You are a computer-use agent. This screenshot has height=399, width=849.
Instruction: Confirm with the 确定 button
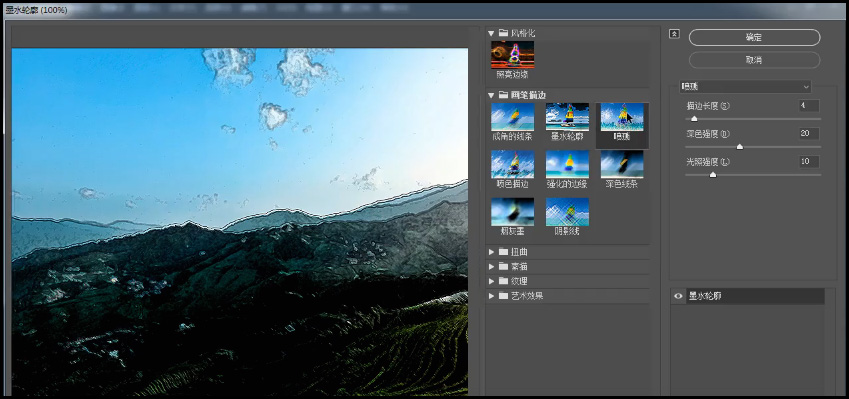pyautogui.click(x=754, y=37)
